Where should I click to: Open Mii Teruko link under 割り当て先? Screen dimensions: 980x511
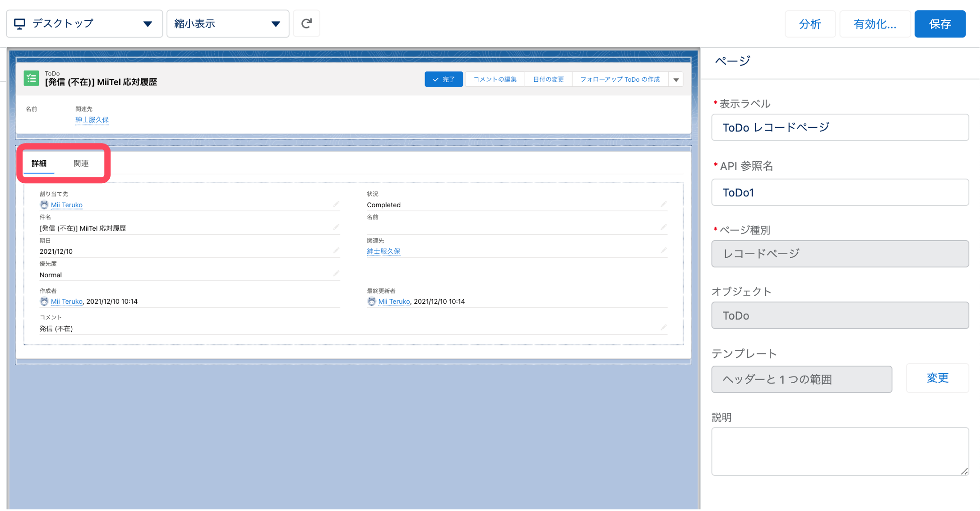67,205
